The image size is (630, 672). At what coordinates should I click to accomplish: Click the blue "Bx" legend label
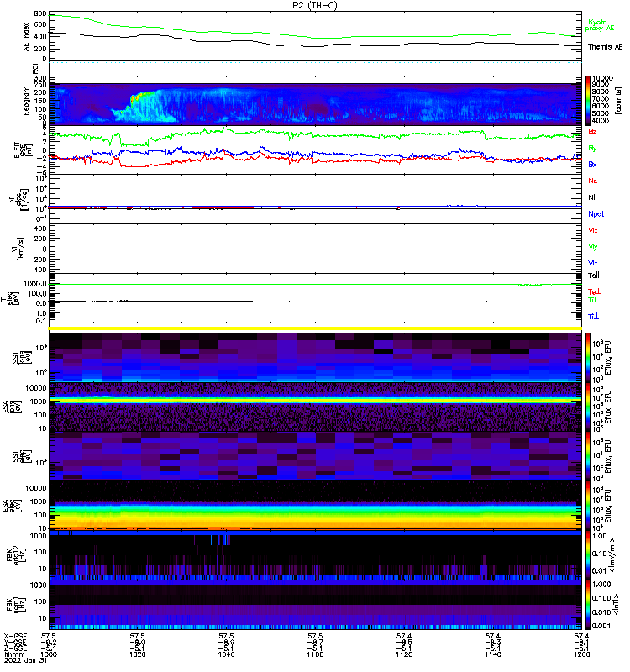click(x=592, y=164)
